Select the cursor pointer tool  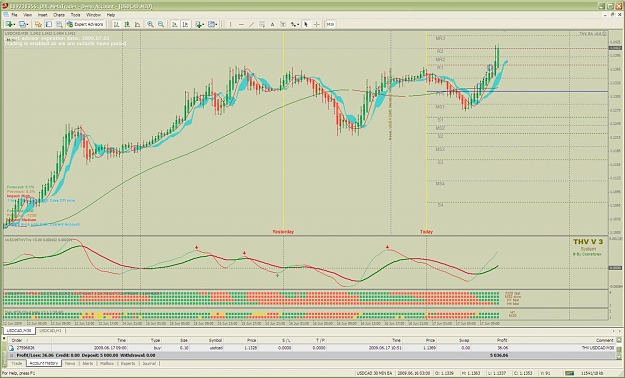tap(306, 24)
